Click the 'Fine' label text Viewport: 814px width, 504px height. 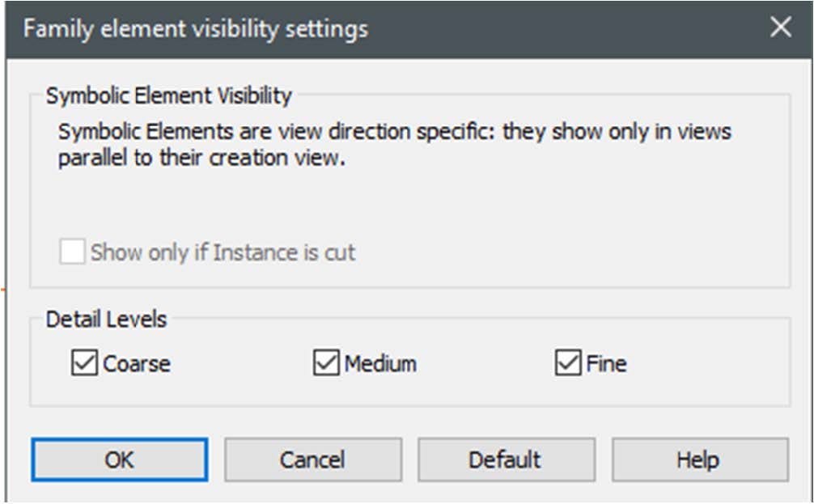606,363
